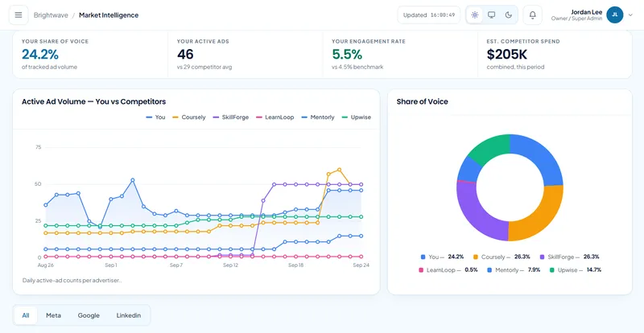The height and width of the screenshot is (333, 644).
Task: Toggle LearnLoop series in chart legend
Action: click(x=275, y=117)
